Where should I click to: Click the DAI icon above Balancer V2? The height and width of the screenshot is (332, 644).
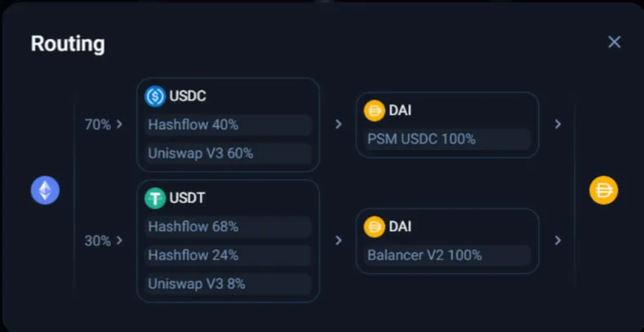(375, 226)
